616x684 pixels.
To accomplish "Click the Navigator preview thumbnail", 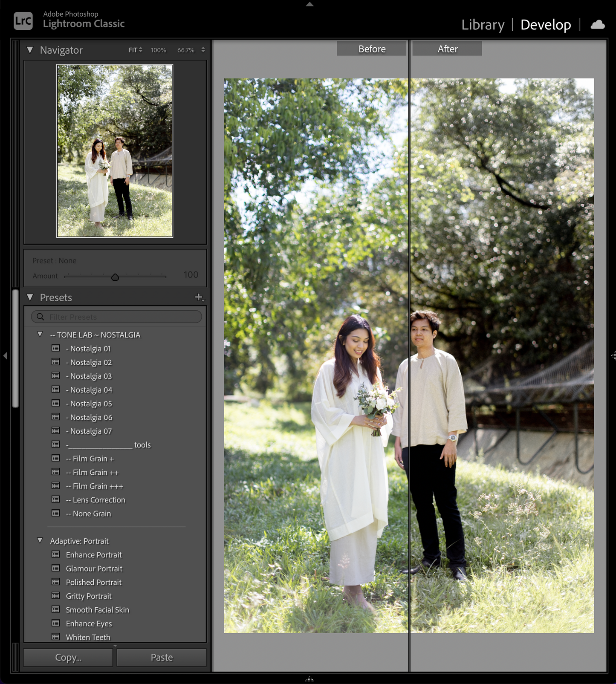I will point(115,151).
